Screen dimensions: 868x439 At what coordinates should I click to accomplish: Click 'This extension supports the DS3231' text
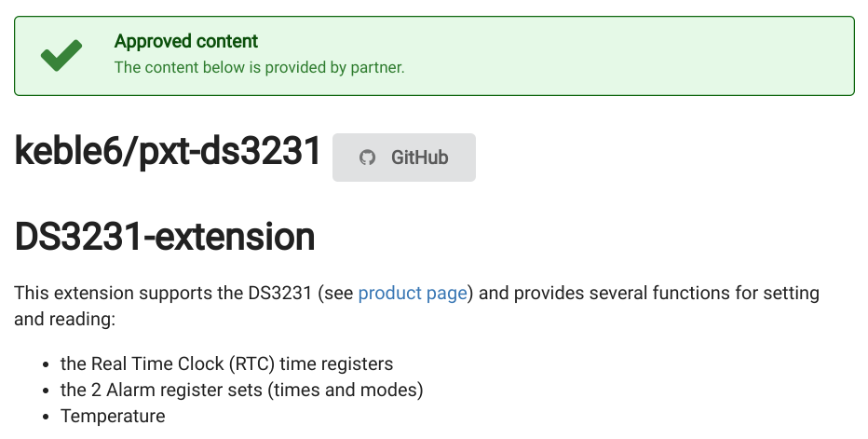163,294
